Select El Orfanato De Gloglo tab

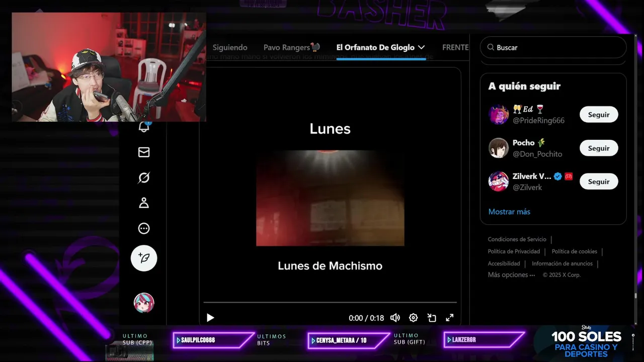[x=375, y=47]
